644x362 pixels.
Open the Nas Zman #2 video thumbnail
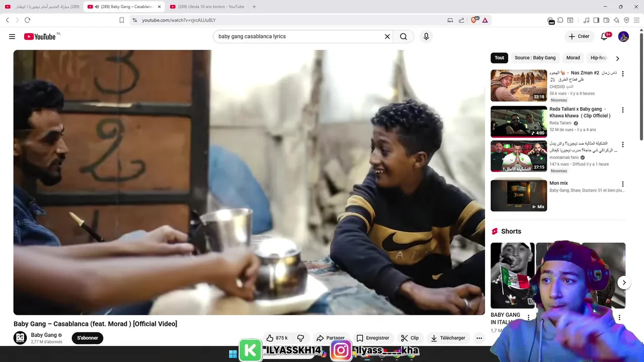(x=519, y=85)
